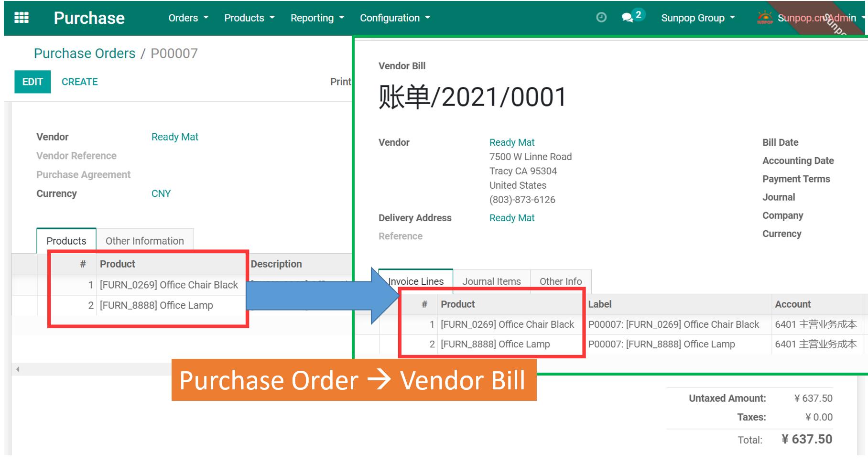Open the chat messages icon
Viewport: 868px width, 462px height.
click(627, 18)
